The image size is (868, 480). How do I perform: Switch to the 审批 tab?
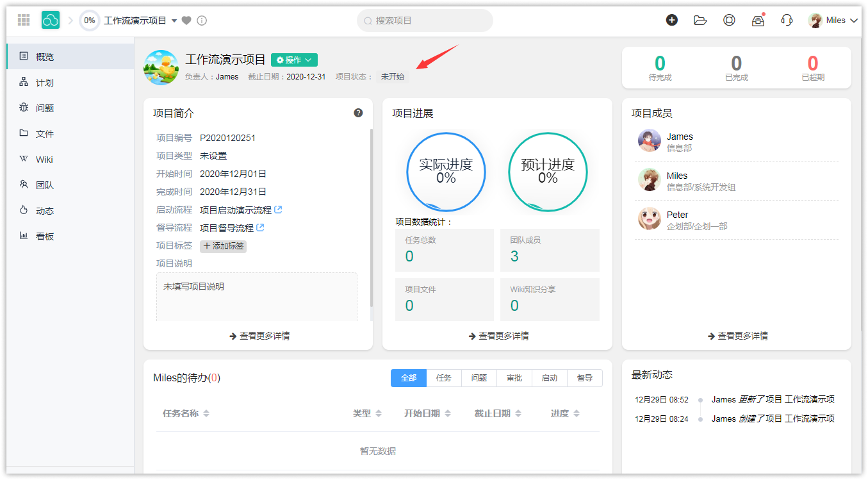tap(514, 378)
